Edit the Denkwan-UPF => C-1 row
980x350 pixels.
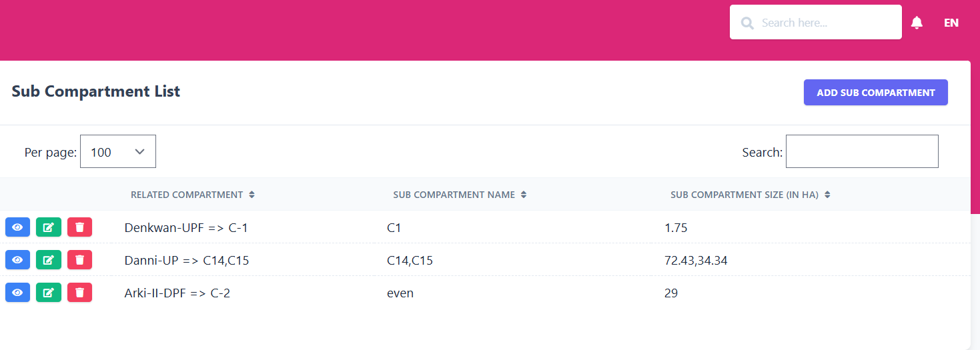pos(48,227)
